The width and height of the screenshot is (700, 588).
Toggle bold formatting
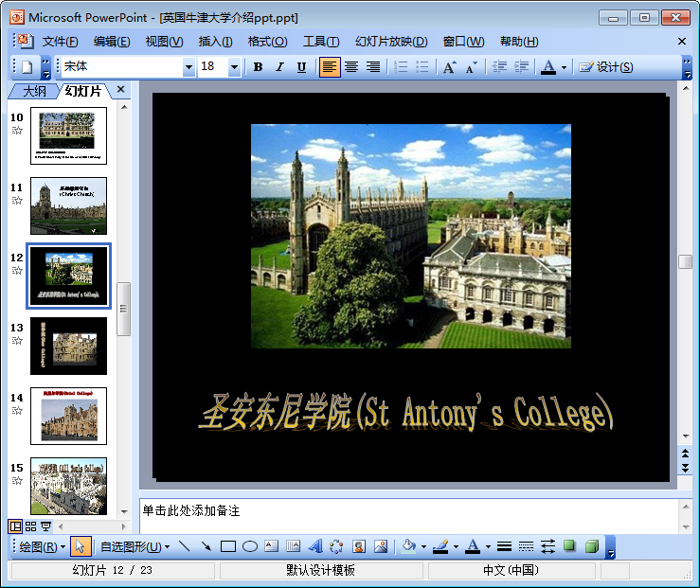(258, 67)
